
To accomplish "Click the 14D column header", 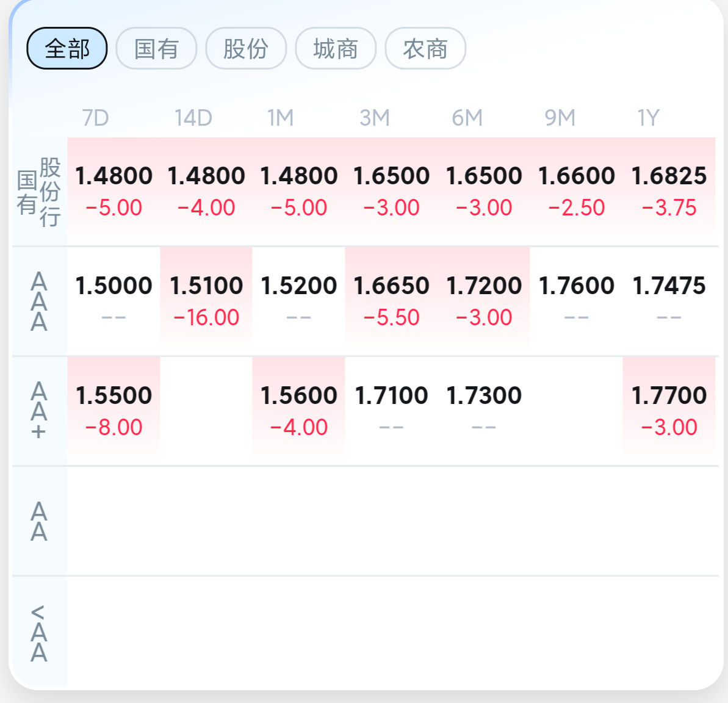I will (193, 118).
